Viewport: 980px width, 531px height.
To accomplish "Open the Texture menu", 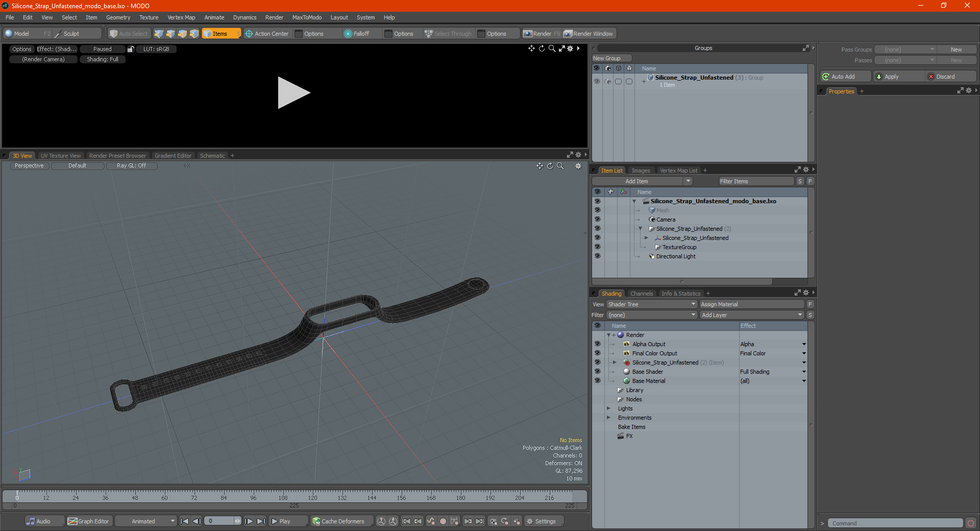I will (149, 17).
